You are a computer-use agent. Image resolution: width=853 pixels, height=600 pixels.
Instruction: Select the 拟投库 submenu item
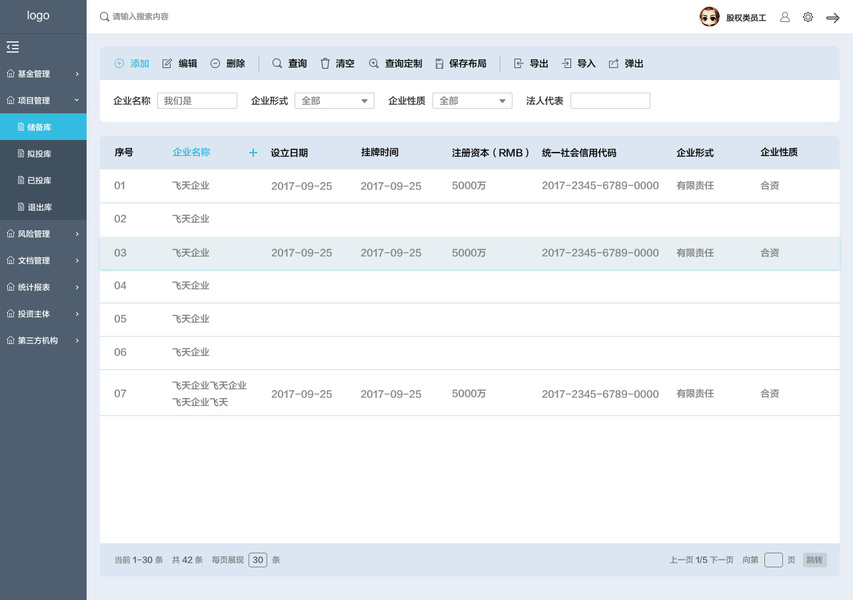coord(43,153)
